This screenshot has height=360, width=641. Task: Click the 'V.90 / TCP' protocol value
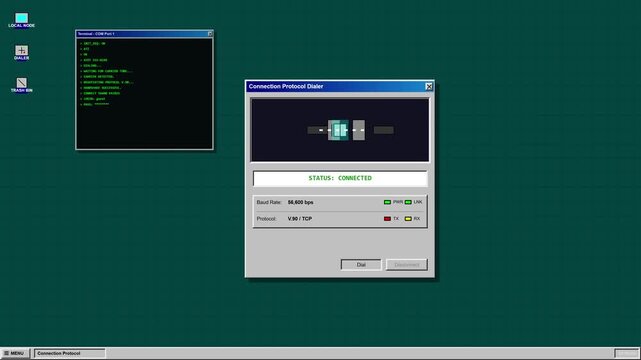(300, 219)
